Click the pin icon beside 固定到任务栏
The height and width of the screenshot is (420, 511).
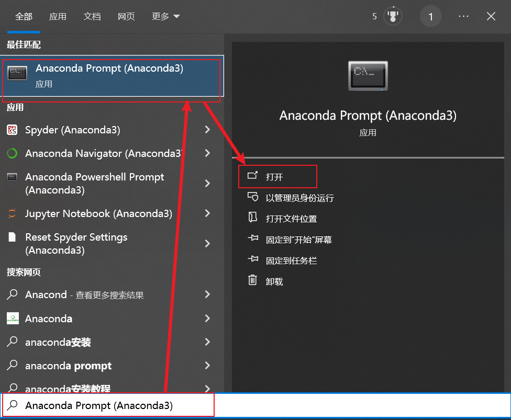[x=253, y=259]
